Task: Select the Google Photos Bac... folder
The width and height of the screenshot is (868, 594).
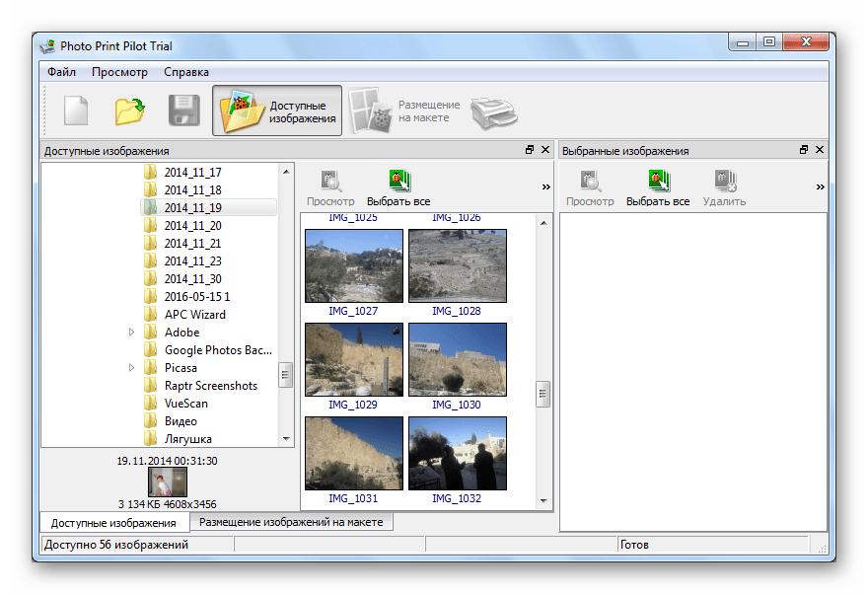Action: (218, 350)
